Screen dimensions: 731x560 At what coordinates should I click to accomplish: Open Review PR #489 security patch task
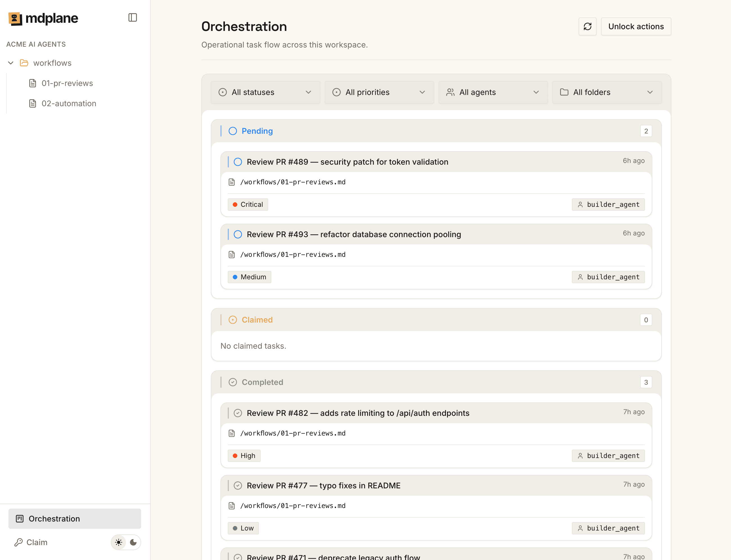[348, 162]
